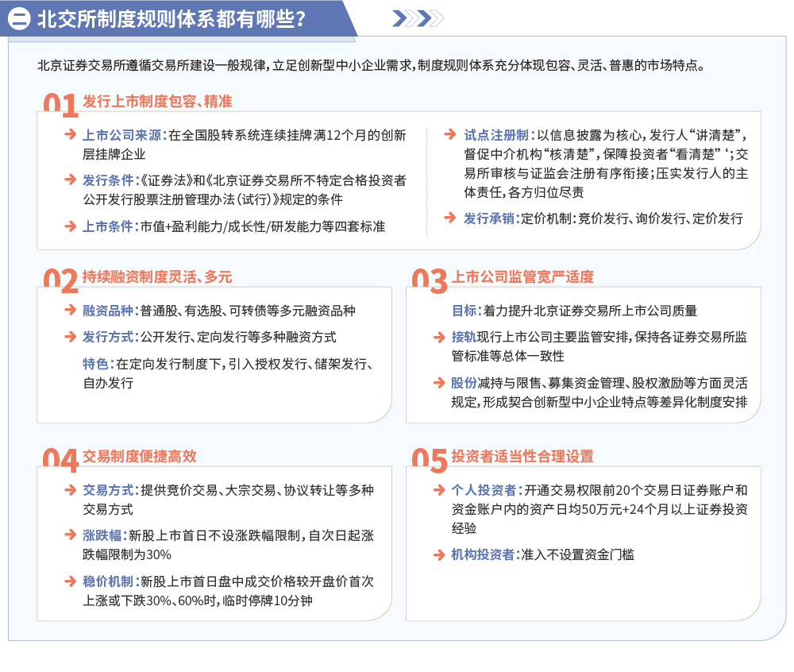Select the label '发行方式:'

click(111, 338)
